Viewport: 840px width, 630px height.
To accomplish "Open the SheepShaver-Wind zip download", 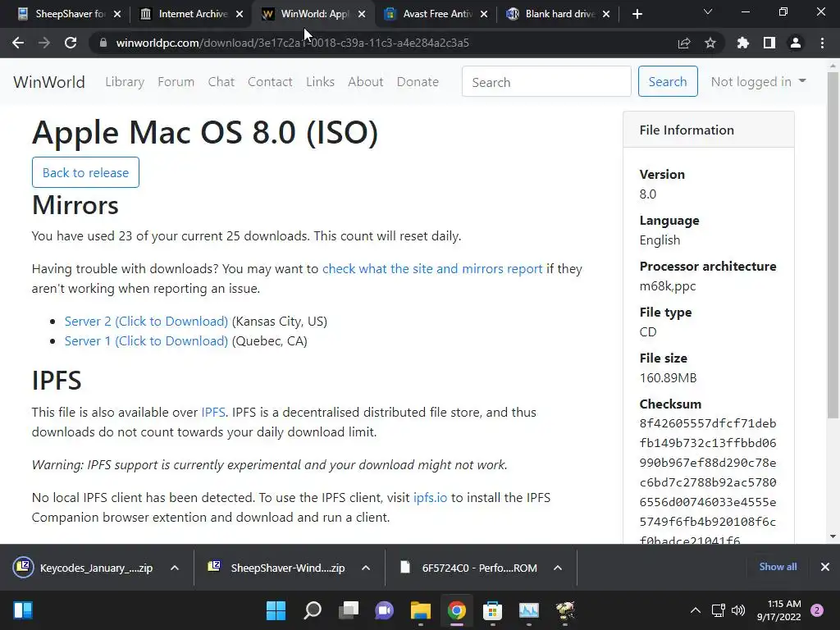I will 277,568.
